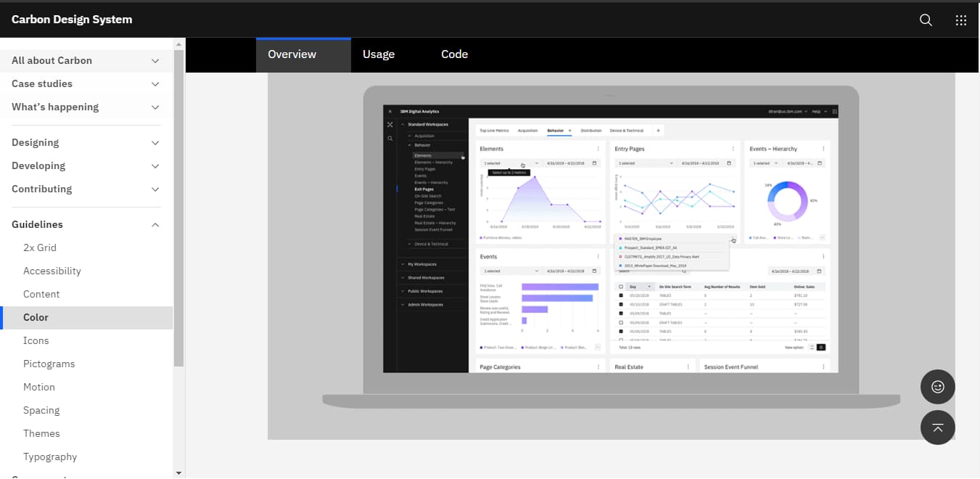Open the app switcher grid icon
This screenshot has width=980, height=479.
pyautogui.click(x=961, y=20)
